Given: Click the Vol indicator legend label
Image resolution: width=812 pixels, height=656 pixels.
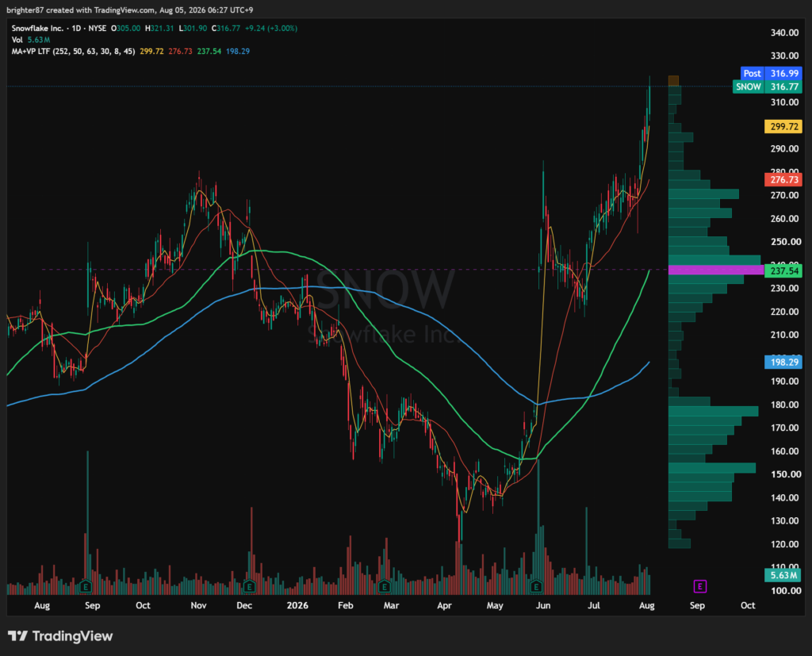Looking at the screenshot, I should point(17,40).
